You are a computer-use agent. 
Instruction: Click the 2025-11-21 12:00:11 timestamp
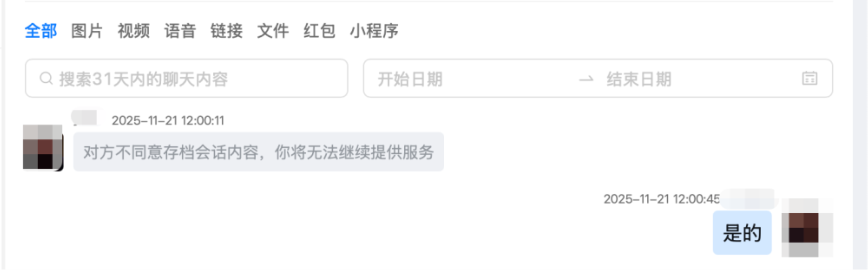tap(168, 121)
